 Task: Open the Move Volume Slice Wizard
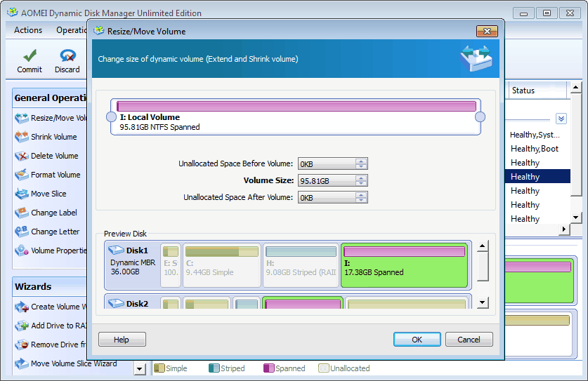65,363
